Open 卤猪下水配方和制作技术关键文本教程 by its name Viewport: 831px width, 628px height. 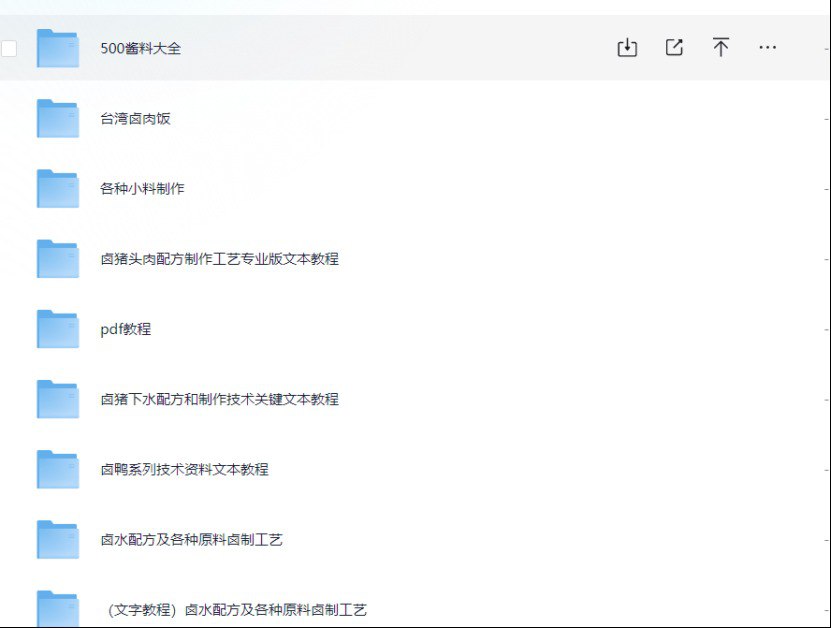pos(219,399)
